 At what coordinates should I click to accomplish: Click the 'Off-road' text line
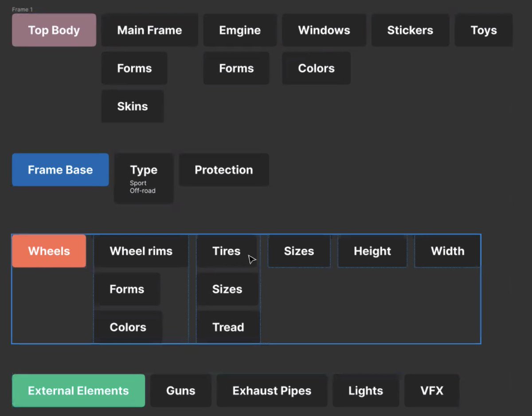[x=143, y=191]
